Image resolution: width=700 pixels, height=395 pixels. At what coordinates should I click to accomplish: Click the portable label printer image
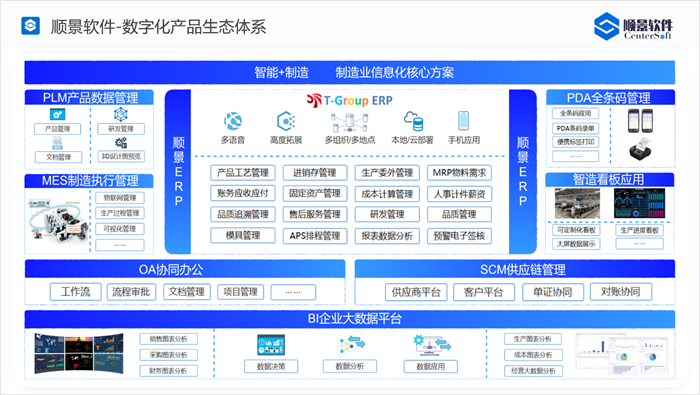(641, 148)
